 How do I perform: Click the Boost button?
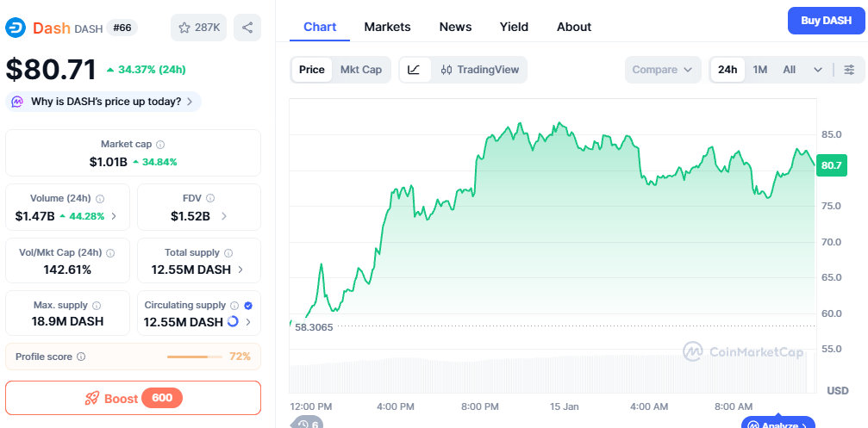point(133,398)
